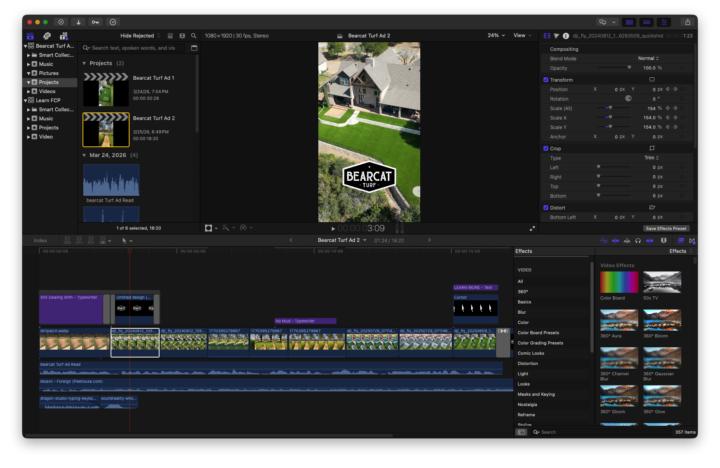Select Pictures event in Bearcat Turf library
The height and width of the screenshot is (468, 720).
(48, 73)
